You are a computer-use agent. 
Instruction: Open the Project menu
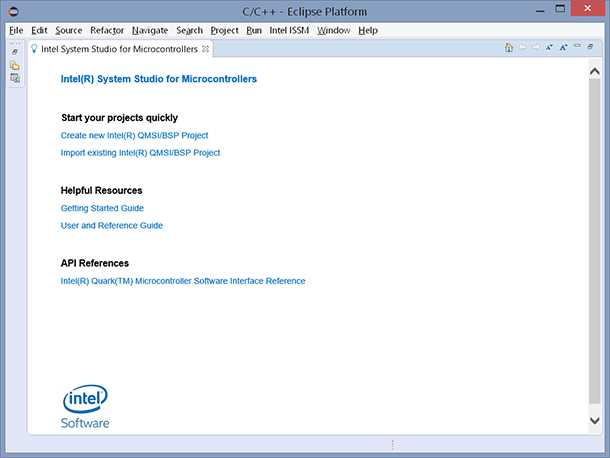point(224,30)
